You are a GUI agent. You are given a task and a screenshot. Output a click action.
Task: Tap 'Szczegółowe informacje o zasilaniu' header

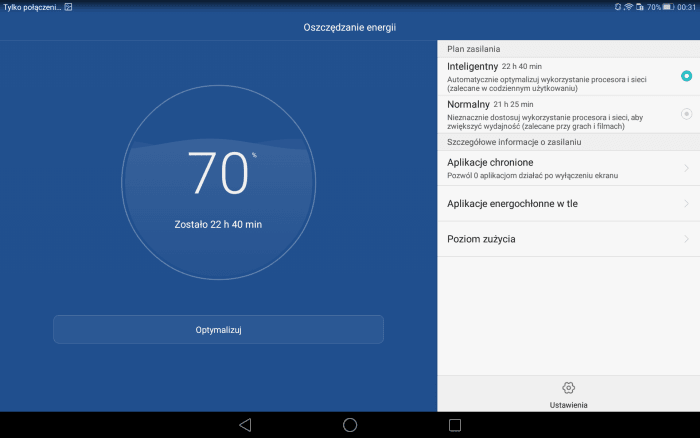tap(514, 142)
